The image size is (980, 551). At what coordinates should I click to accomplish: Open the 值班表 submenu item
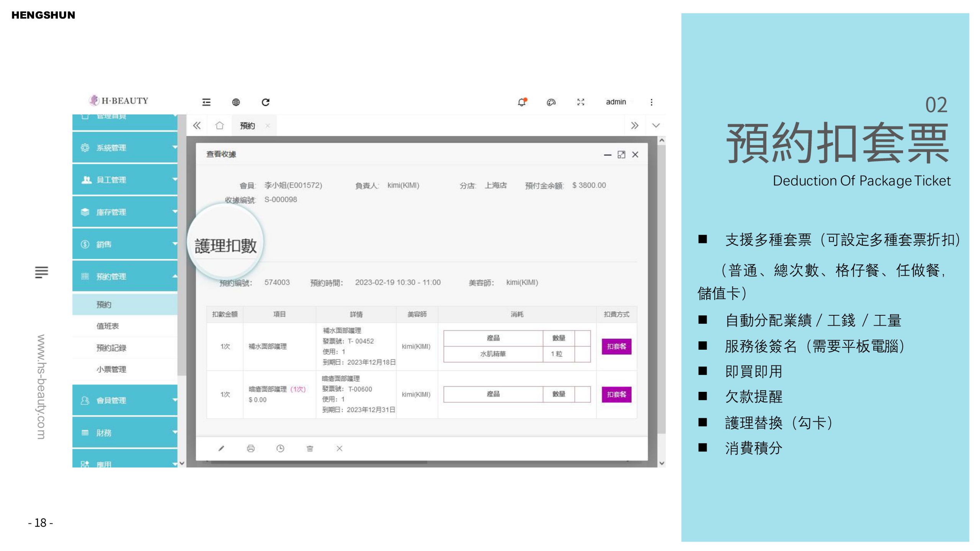coord(125,326)
